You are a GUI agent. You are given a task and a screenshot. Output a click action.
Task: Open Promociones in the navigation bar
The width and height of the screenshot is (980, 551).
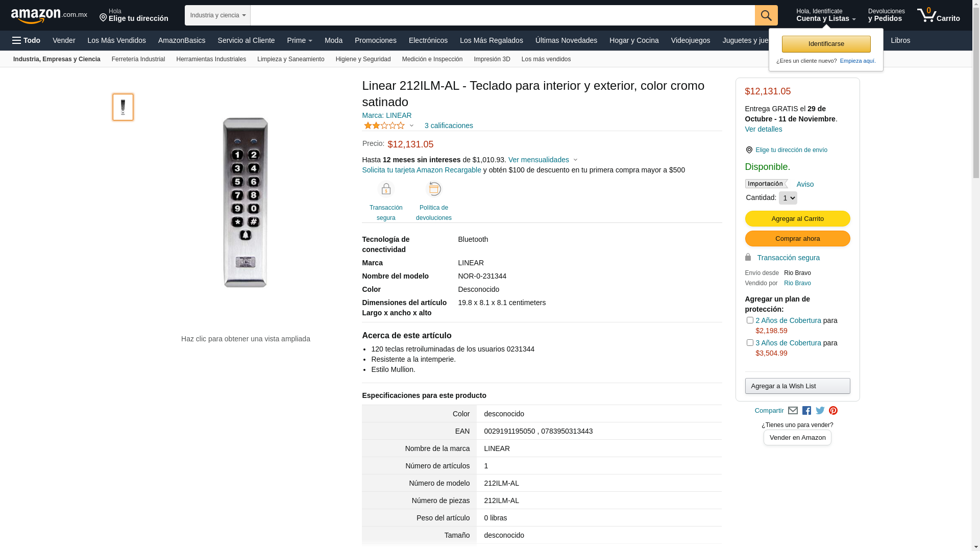pyautogui.click(x=375, y=40)
